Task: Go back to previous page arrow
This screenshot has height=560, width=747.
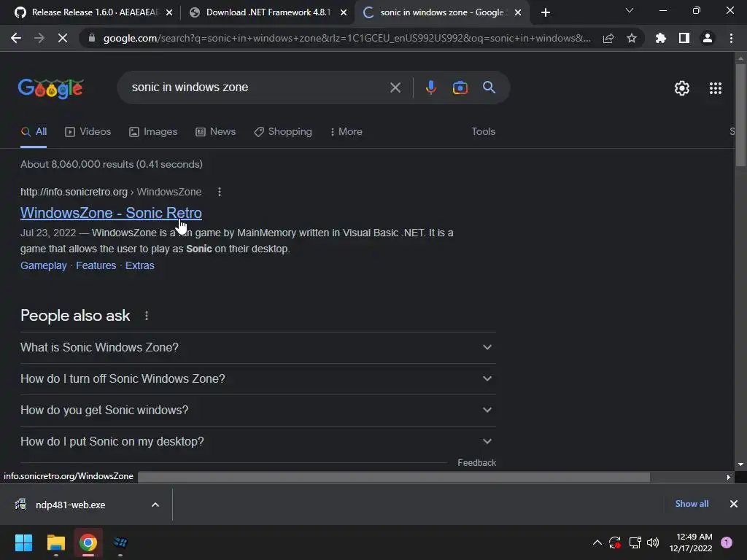Action: tap(16, 38)
